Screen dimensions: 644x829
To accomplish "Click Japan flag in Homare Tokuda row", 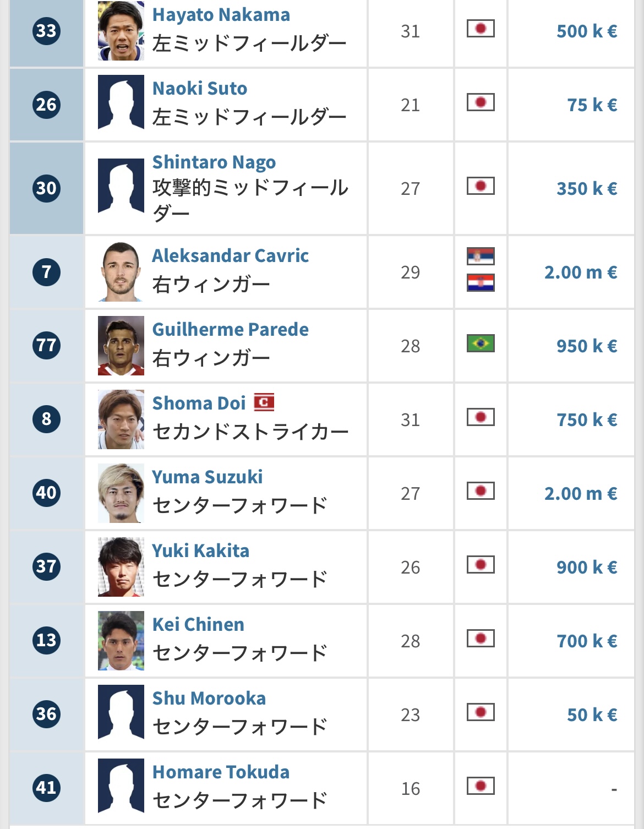I will [481, 786].
